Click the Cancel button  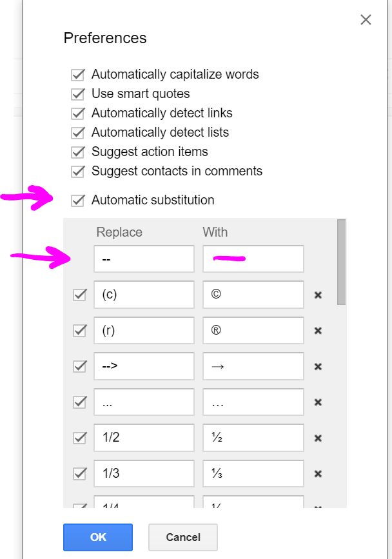[182, 537]
